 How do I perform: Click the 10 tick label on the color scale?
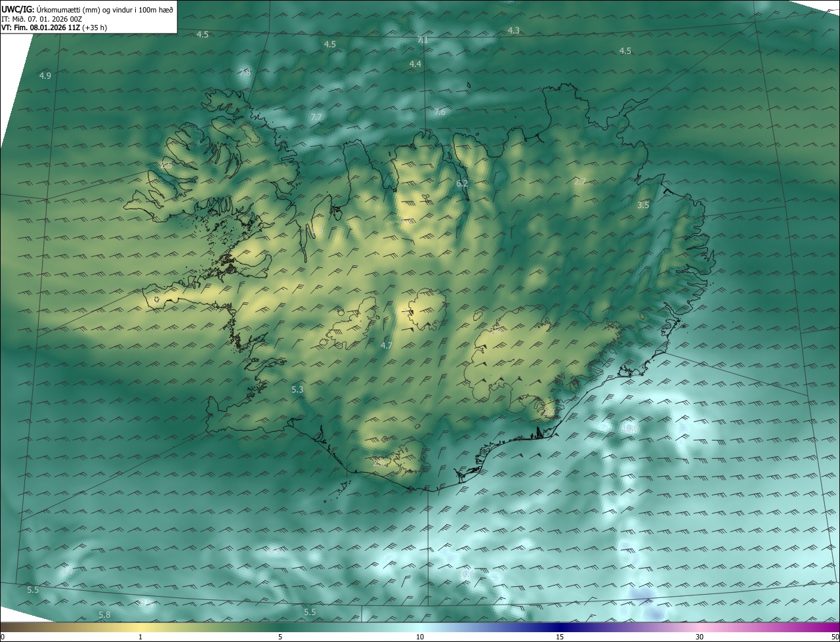[x=420, y=637]
